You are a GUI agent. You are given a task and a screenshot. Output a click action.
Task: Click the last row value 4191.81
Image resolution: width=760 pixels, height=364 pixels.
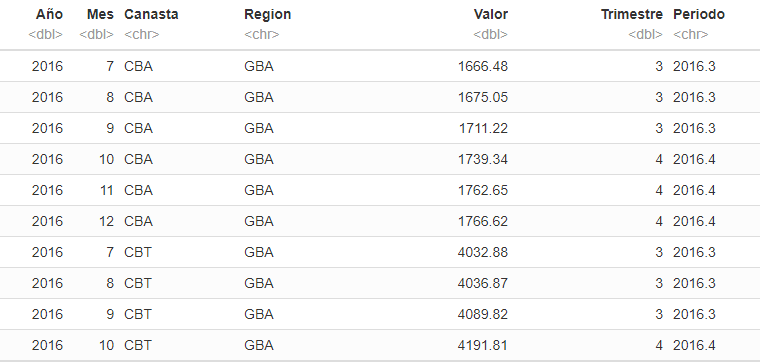point(483,346)
